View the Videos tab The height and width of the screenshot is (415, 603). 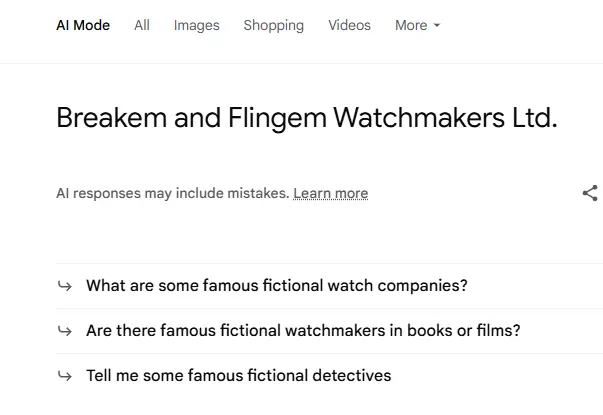click(x=349, y=25)
